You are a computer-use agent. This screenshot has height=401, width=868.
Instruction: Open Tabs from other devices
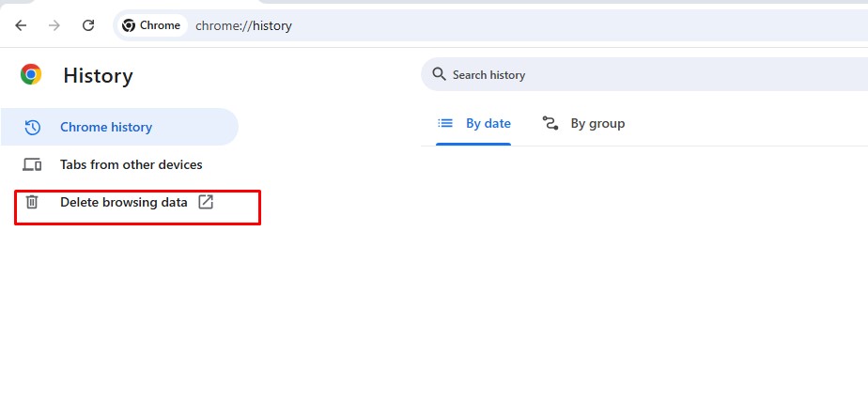pos(131,164)
